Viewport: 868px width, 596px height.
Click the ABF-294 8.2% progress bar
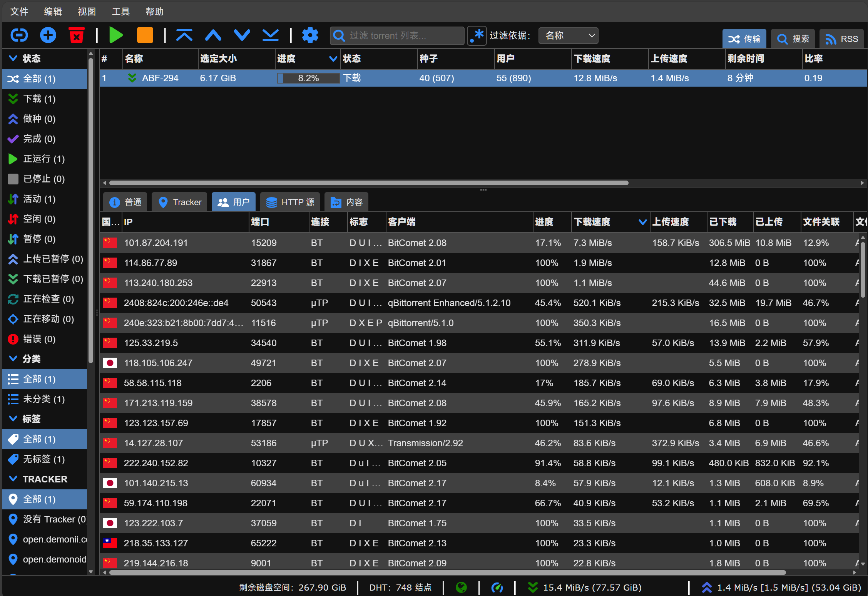[308, 78]
